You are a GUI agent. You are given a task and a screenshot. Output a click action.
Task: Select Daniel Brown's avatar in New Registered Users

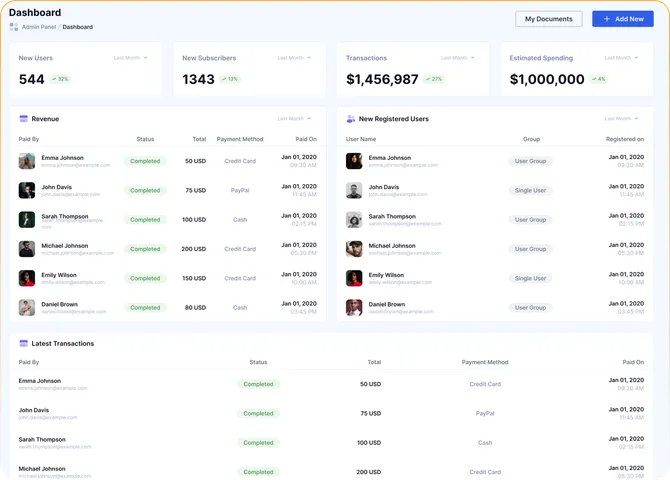(354, 307)
